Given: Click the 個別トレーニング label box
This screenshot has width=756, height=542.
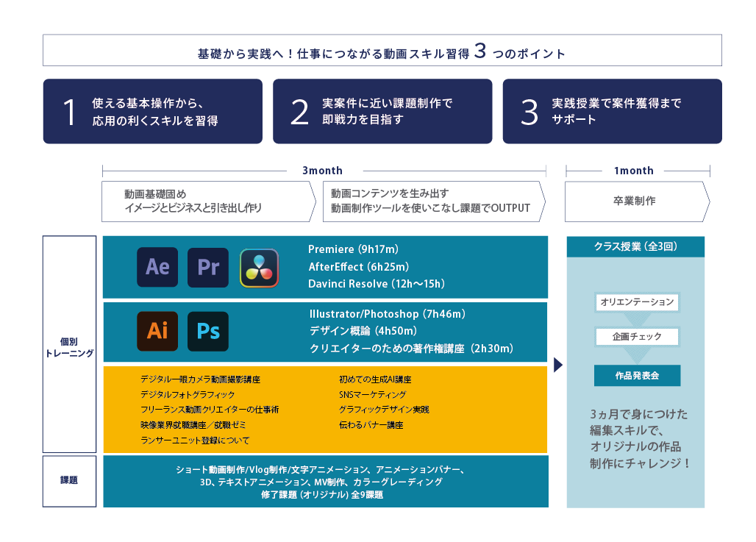Looking at the screenshot, I should pyautogui.click(x=69, y=344).
